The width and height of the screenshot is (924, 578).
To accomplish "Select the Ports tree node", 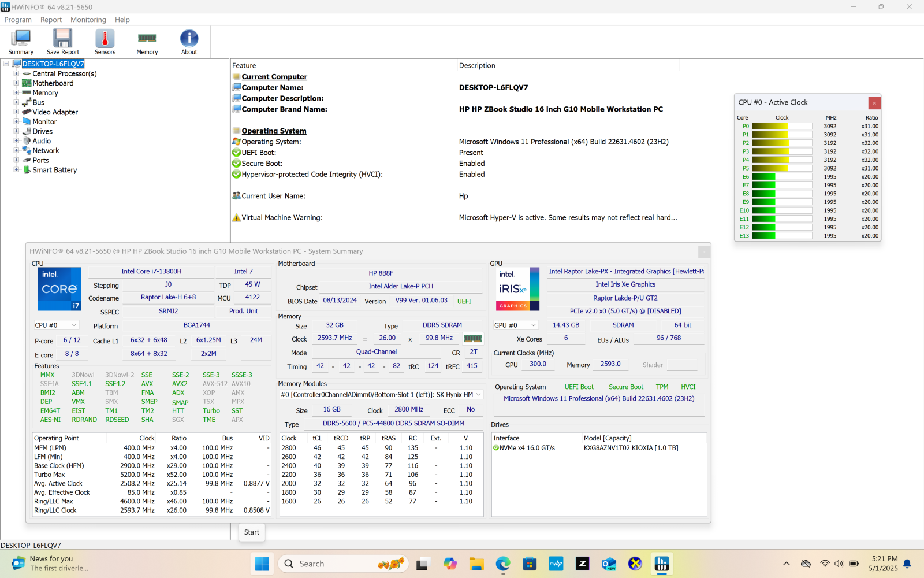I will (40, 160).
